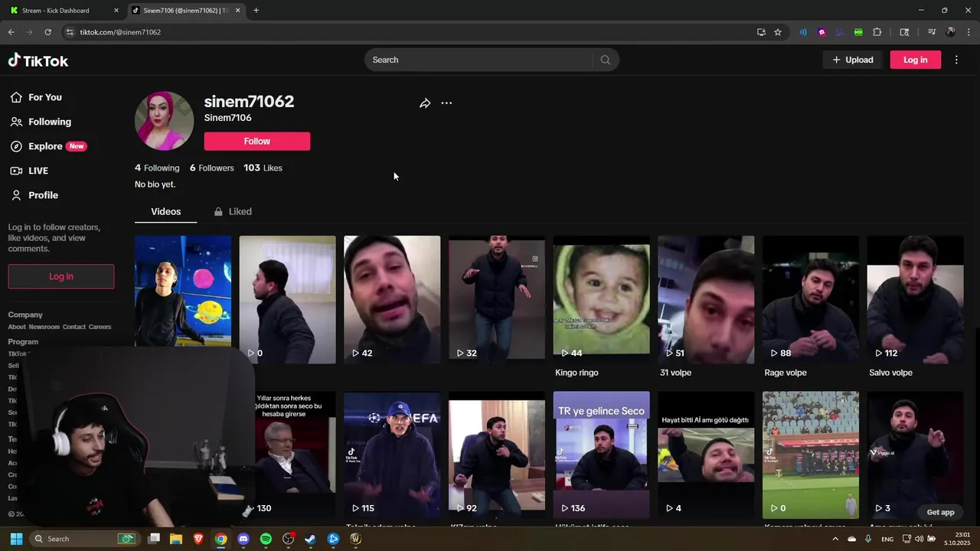Open the Chrome profile avatar
The width and height of the screenshot is (980, 551).
pos(950,32)
